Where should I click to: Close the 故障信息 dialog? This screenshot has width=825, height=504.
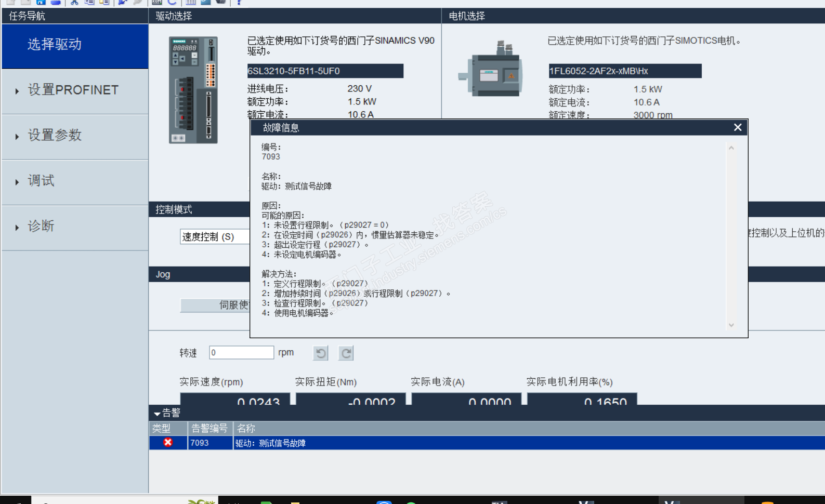click(x=738, y=127)
